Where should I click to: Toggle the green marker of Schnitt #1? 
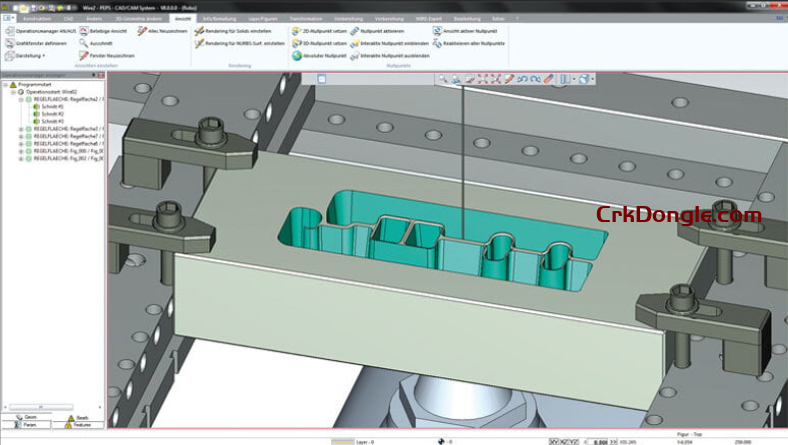pyautogui.click(x=36, y=107)
